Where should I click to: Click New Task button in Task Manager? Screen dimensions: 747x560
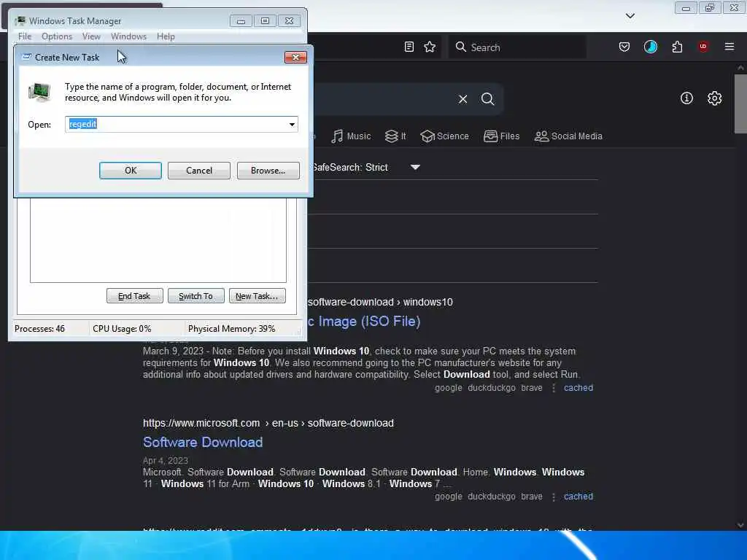pos(257,296)
